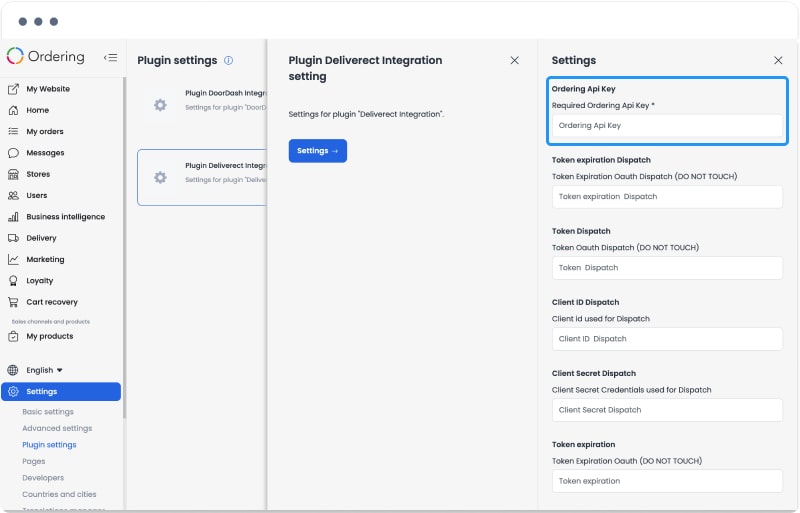Open Loyalty in sidebar

[x=40, y=281]
